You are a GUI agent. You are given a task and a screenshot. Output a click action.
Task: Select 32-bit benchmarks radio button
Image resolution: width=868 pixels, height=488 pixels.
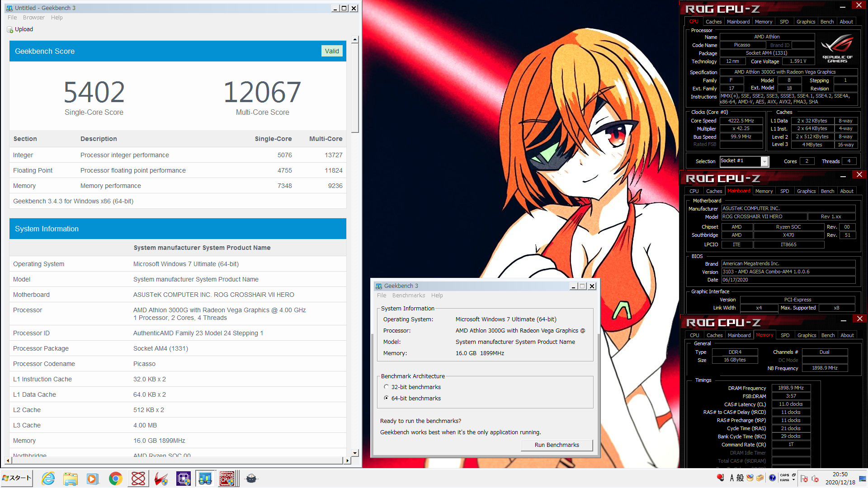click(x=386, y=387)
